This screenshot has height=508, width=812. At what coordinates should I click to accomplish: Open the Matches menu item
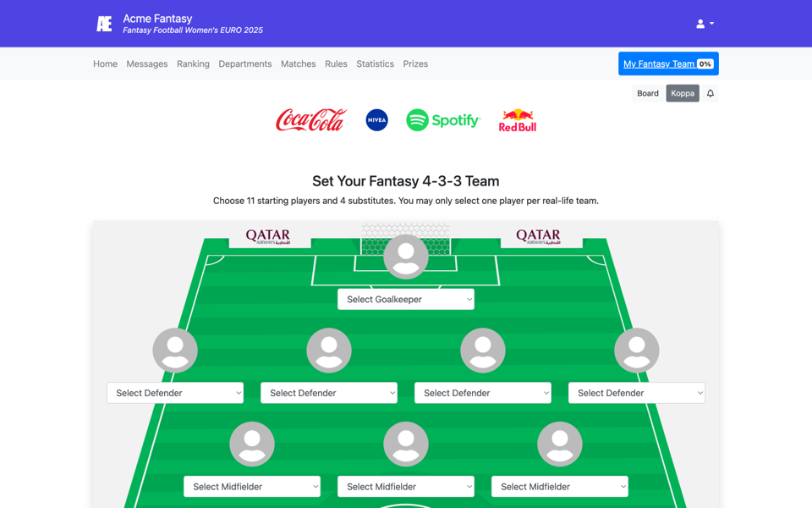(298, 63)
